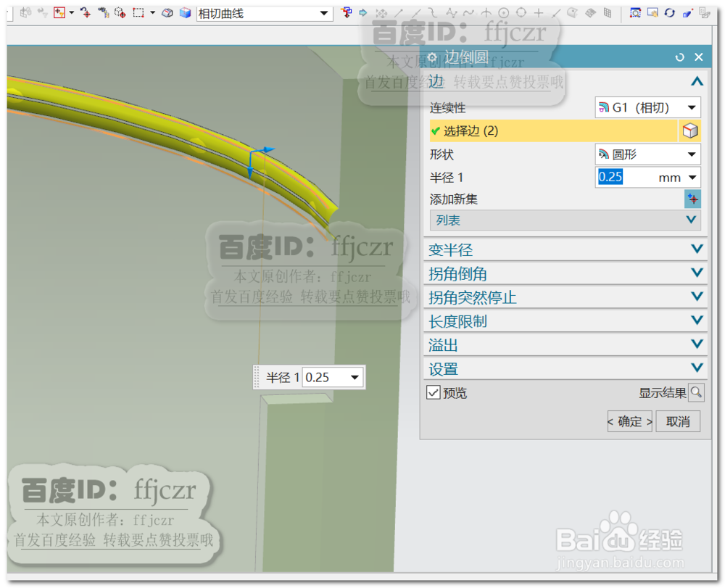The width and height of the screenshot is (725, 588).
Task: Open the dialog settings gear icon
Action: (x=432, y=57)
